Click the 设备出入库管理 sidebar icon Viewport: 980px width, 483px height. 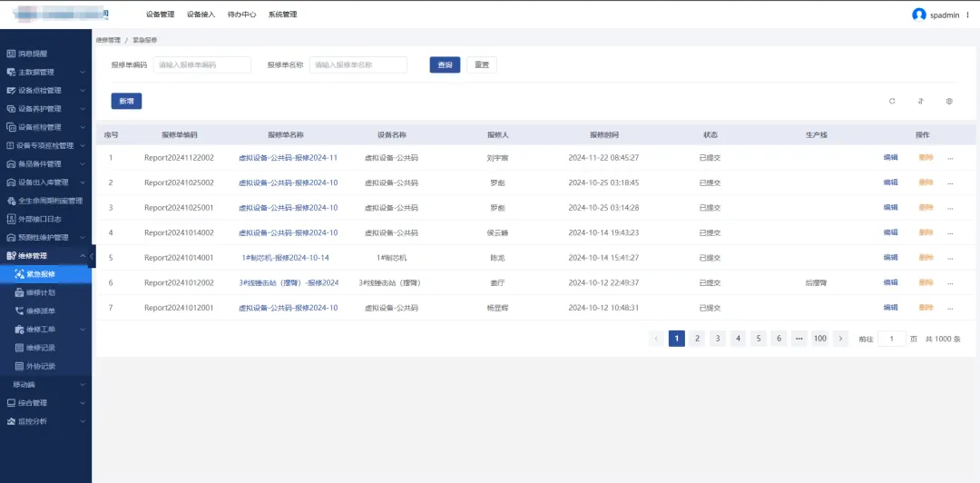click(11, 182)
